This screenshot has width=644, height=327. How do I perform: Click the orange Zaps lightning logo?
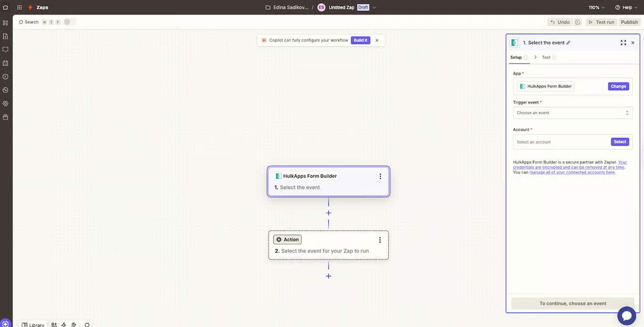click(x=31, y=8)
